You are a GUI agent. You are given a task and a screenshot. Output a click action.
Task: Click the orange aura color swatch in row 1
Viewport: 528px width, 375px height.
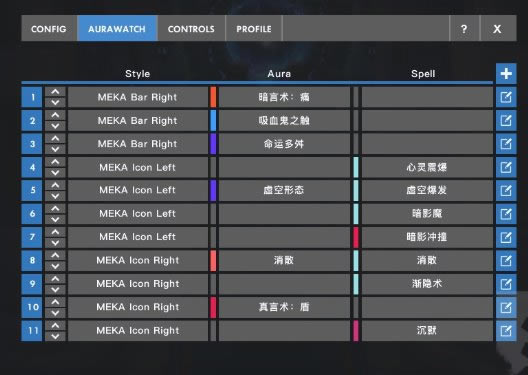(213, 97)
